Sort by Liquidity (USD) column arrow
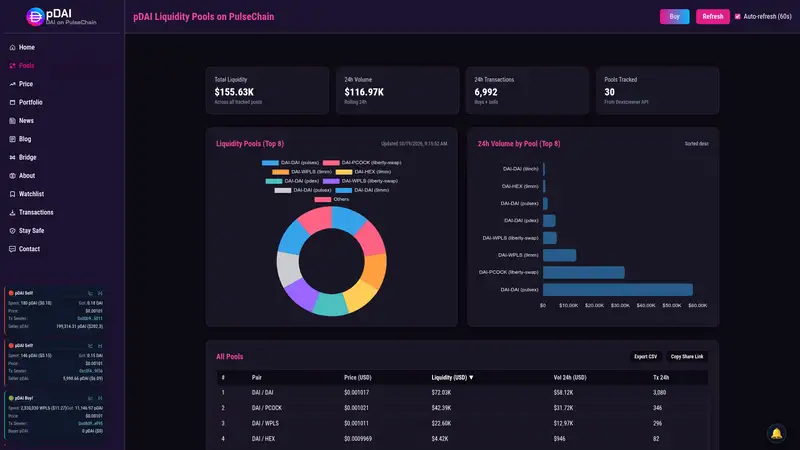Screen dimensions: 800x450 pyautogui.click(x=471, y=378)
